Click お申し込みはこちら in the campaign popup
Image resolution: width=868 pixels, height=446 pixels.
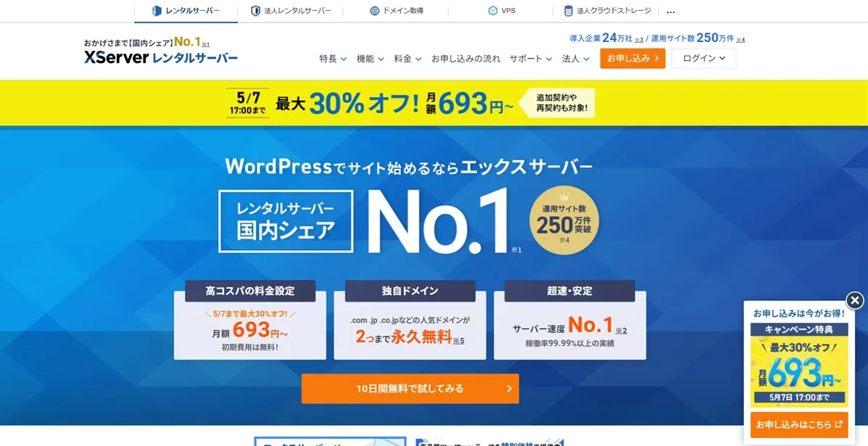pos(800,426)
